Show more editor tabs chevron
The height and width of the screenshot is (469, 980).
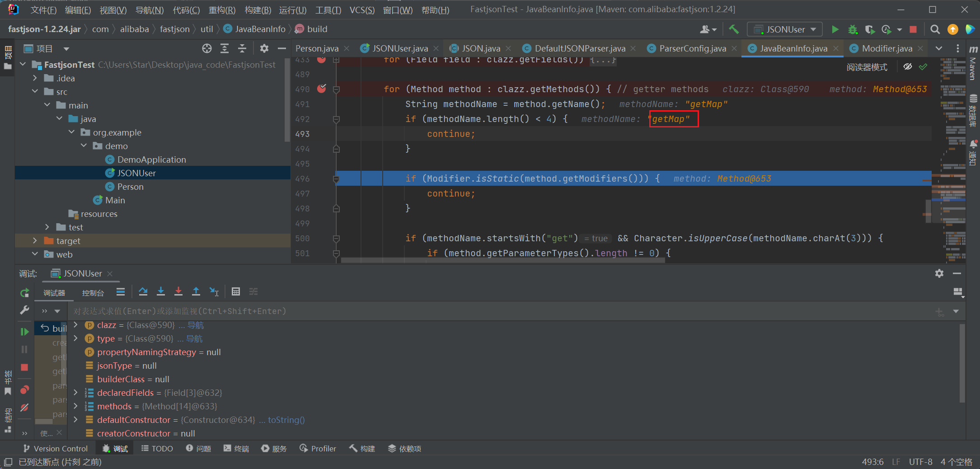pyautogui.click(x=939, y=48)
